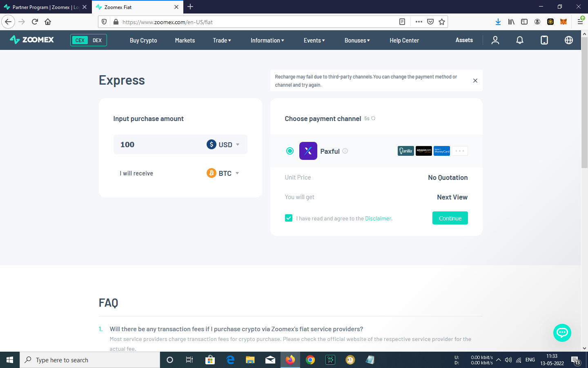This screenshot has height=368, width=588.
Task: Toggle reader view icon
Action: pos(402,22)
